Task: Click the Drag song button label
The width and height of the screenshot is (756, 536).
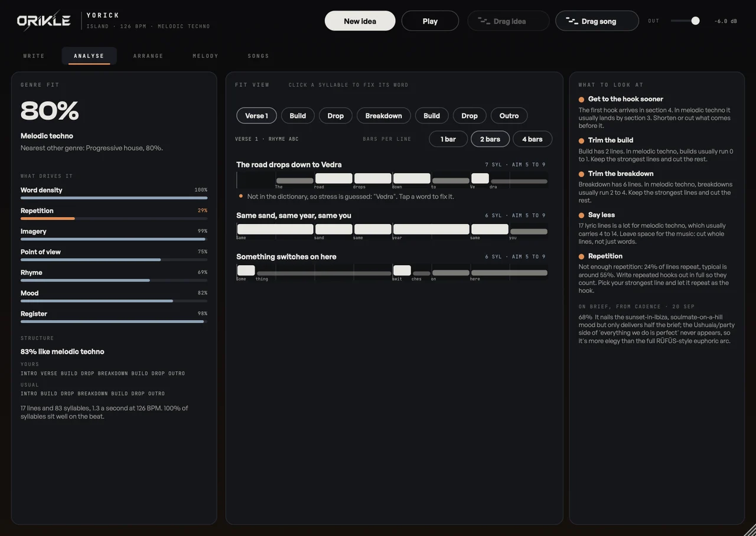Action: pyautogui.click(x=599, y=21)
